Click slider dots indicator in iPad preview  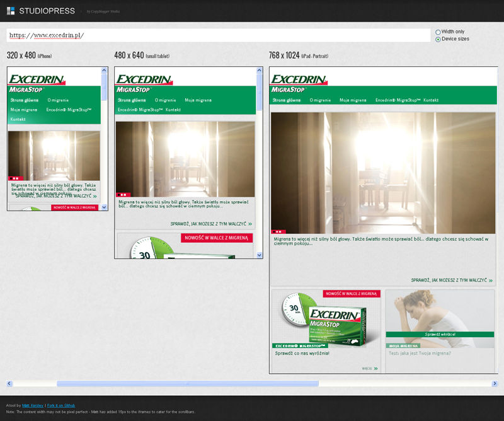[x=278, y=231]
